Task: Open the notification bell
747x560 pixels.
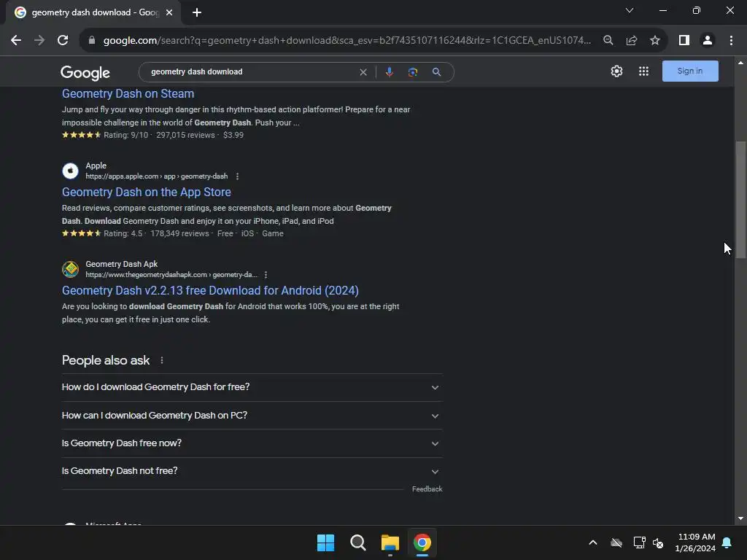Action: [x=727, y=542]
